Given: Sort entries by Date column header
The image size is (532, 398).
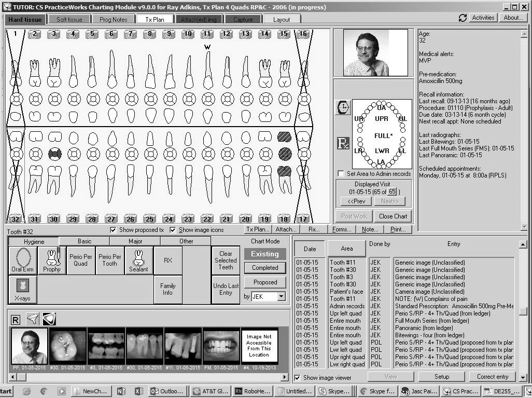Looking at the screenshot, I should click(310, 249).
